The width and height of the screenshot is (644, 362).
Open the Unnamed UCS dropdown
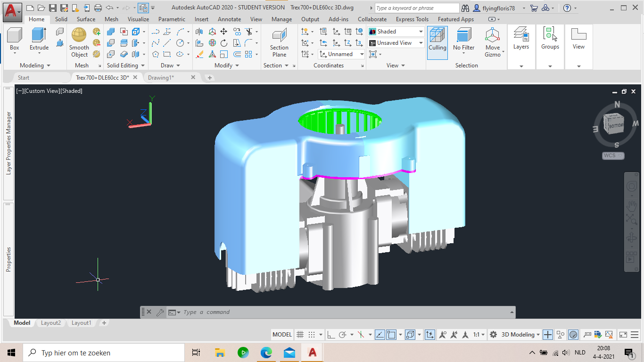[x=341, y=54]
